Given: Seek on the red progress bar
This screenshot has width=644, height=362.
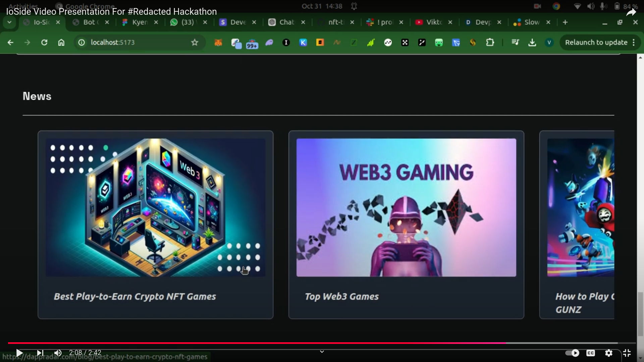Looking at the screenshot, I should click(255, 343).
